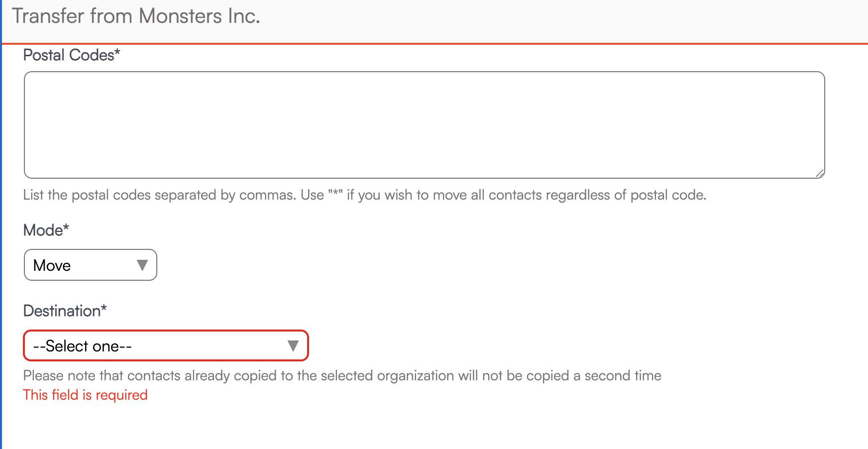Click inside the Postal Codes text area
Viewport: 868px width, 449px height.
424,125
